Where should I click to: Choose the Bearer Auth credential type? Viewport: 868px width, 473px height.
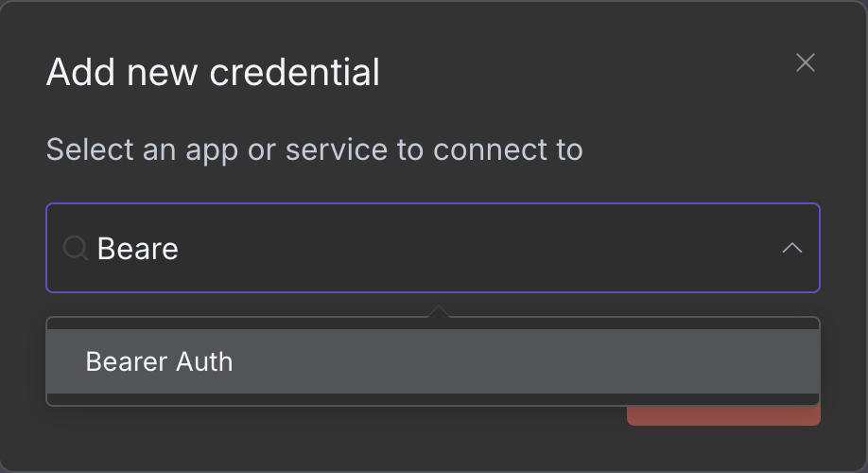click(159, 361)
